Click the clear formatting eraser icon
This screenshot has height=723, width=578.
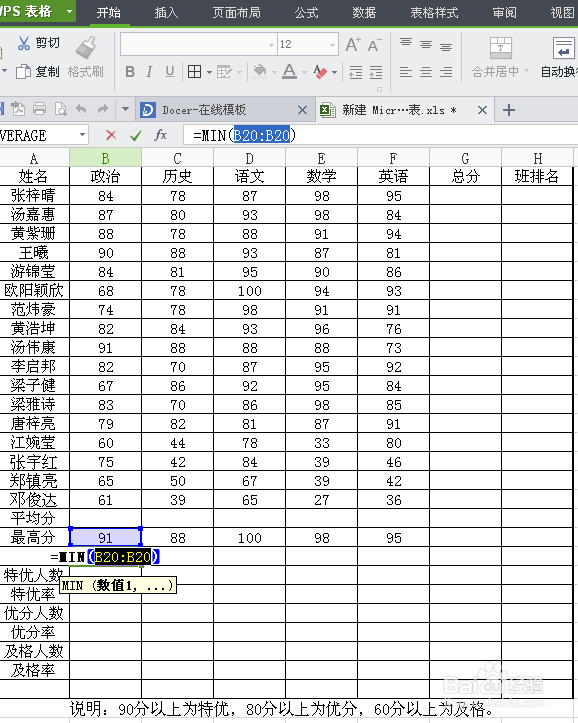[320, 72]
